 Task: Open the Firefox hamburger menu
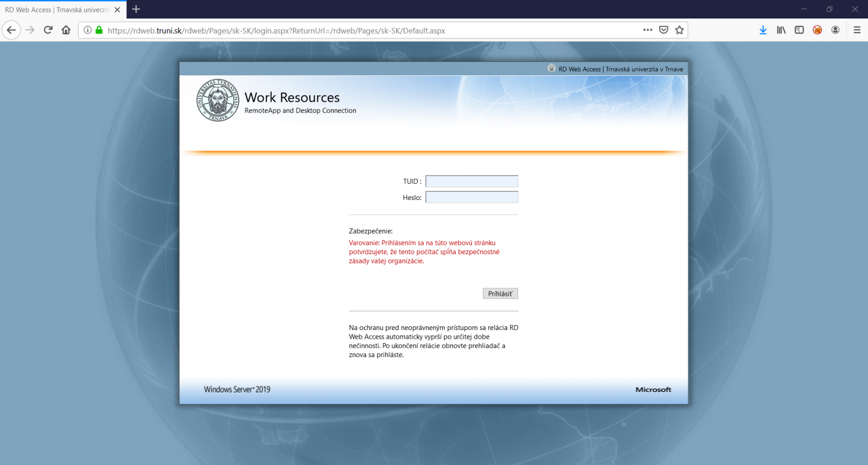(857, 30)
